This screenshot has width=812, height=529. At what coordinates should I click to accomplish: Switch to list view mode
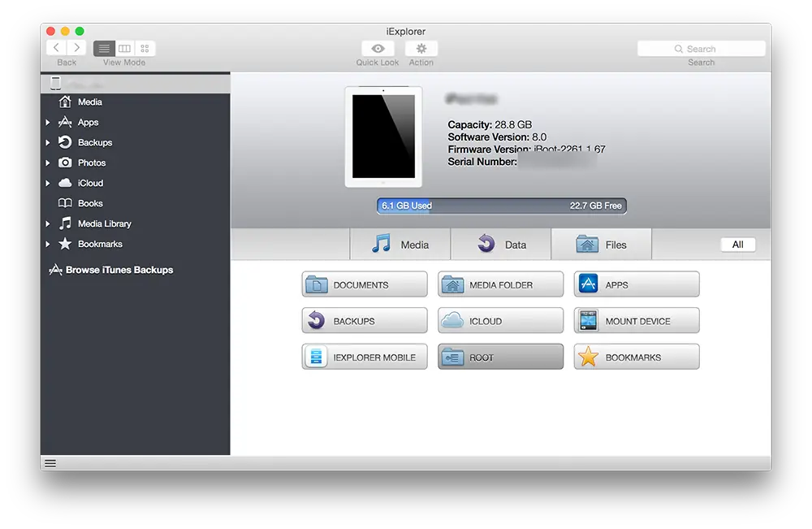coord(104,48)
